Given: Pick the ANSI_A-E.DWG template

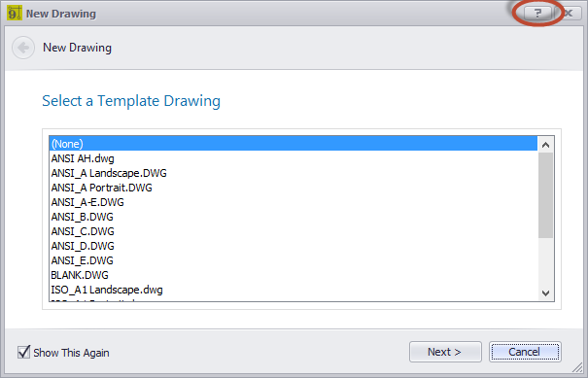Looking at the screenshot, I should tap(294, 202).
